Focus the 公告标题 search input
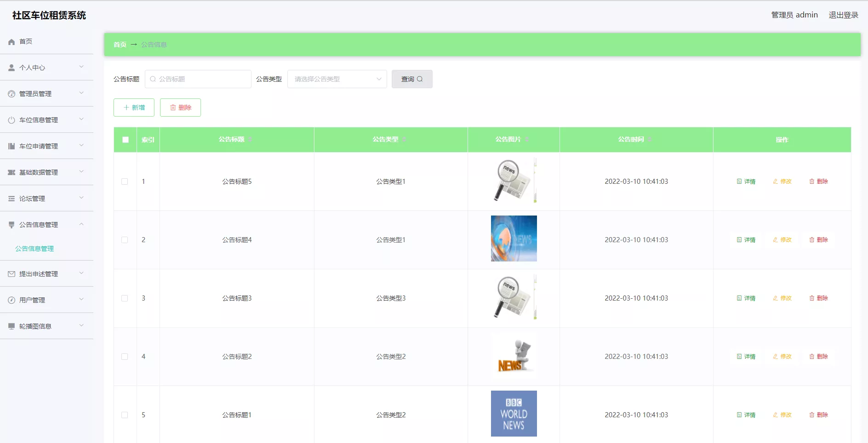Screen dimensions: 868x443 pyautogui.click(x=198, y=79)
